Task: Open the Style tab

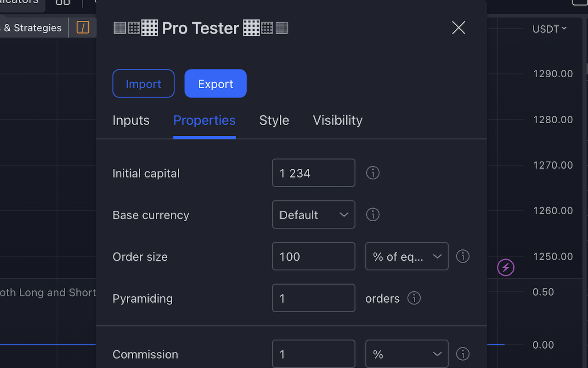Action: pos(274,120)
